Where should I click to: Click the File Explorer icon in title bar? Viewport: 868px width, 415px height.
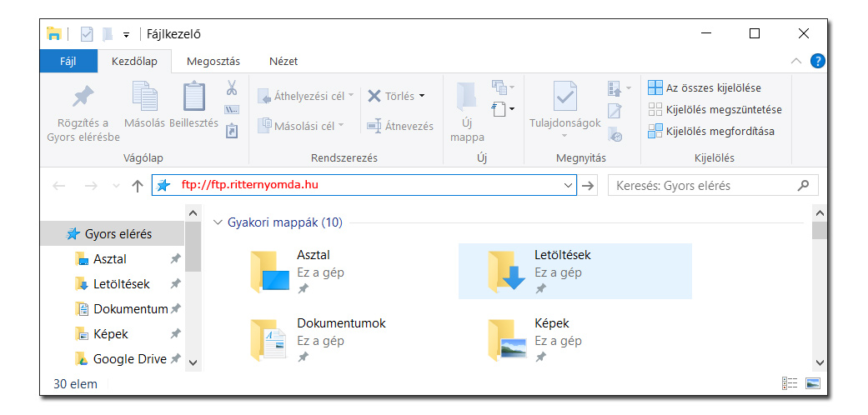click(x=53, y=34)
